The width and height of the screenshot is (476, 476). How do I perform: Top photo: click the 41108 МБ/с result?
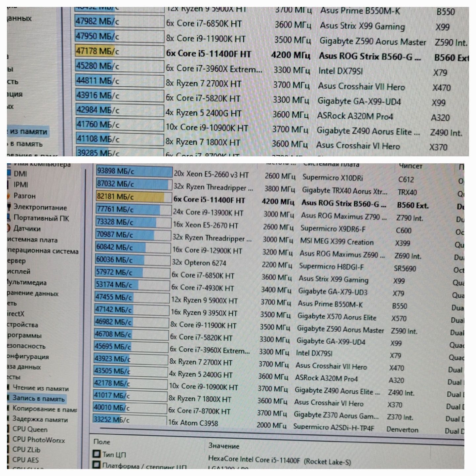coord(119,139)
